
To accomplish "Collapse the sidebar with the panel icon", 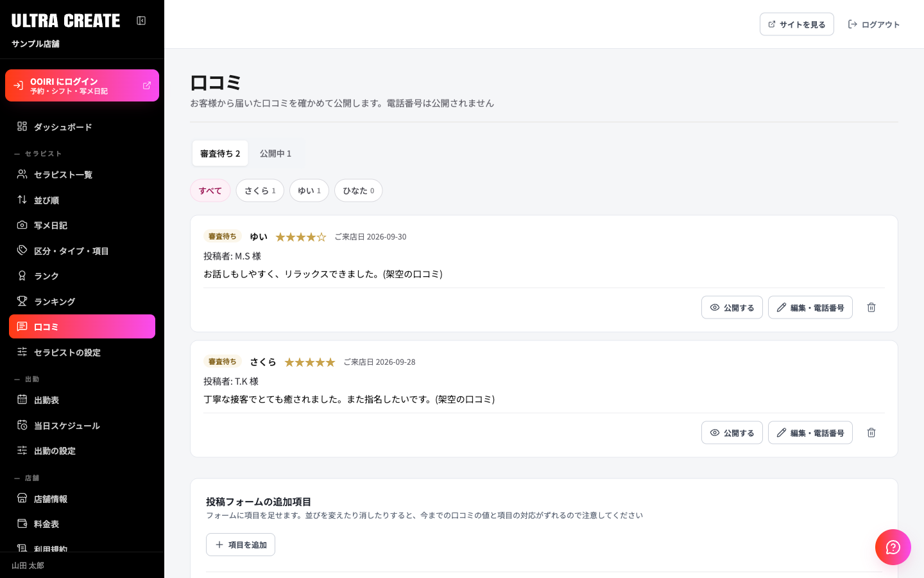I will [x=141, y=21].
